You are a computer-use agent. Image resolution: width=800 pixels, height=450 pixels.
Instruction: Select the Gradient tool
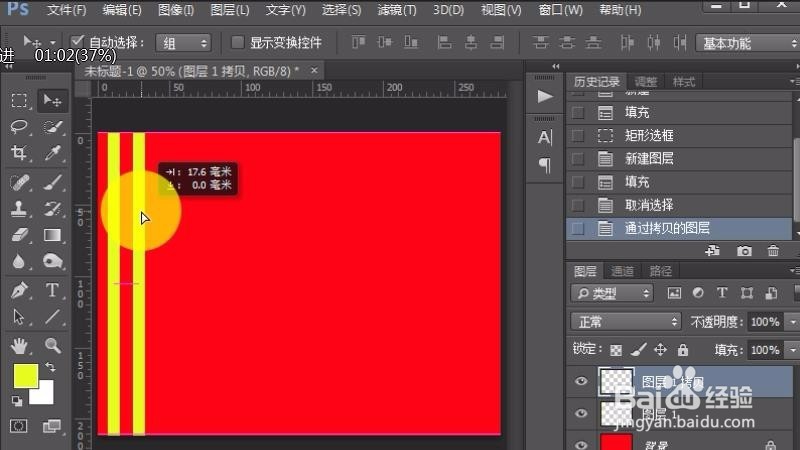click(x=52, y=235)
